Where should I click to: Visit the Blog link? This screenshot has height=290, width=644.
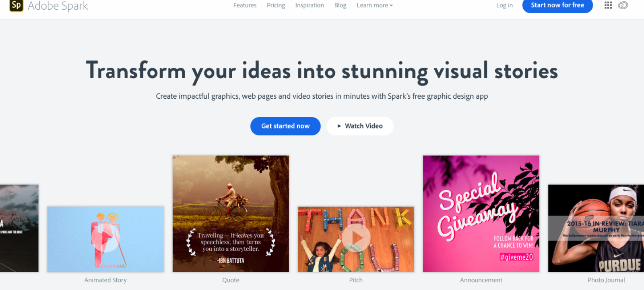340,5
